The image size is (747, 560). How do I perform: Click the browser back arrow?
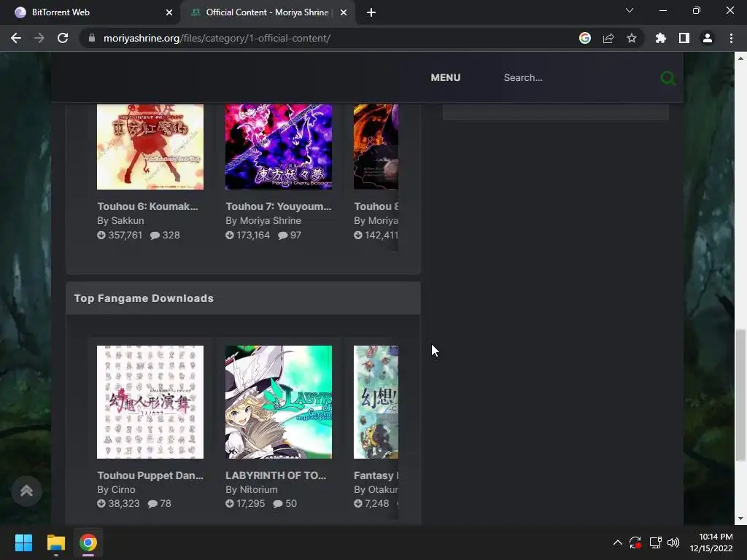(x=16, y=38)
